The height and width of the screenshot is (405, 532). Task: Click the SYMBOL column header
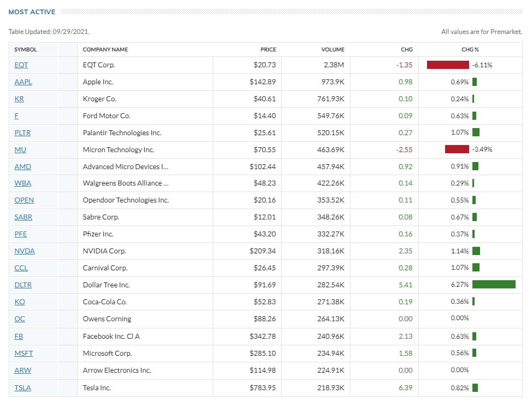[x=26, y=50]
